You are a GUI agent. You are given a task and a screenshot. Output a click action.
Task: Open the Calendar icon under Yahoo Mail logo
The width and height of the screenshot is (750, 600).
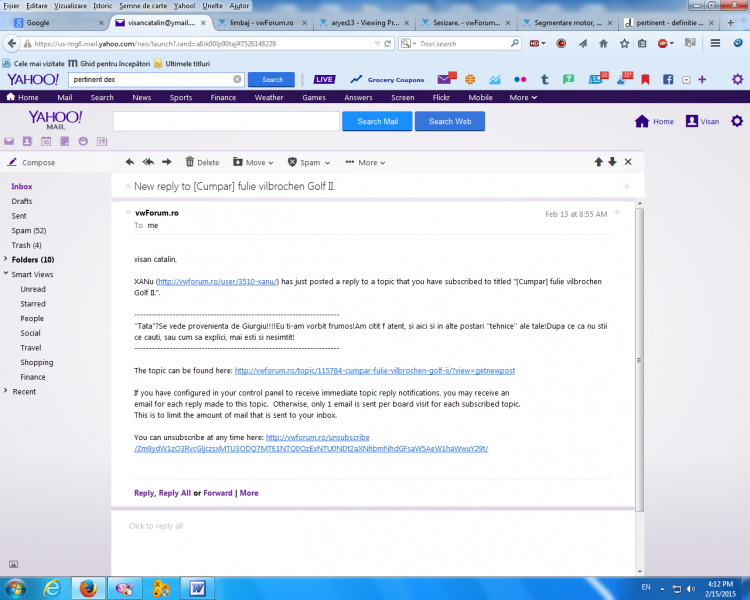click(46, 141)
